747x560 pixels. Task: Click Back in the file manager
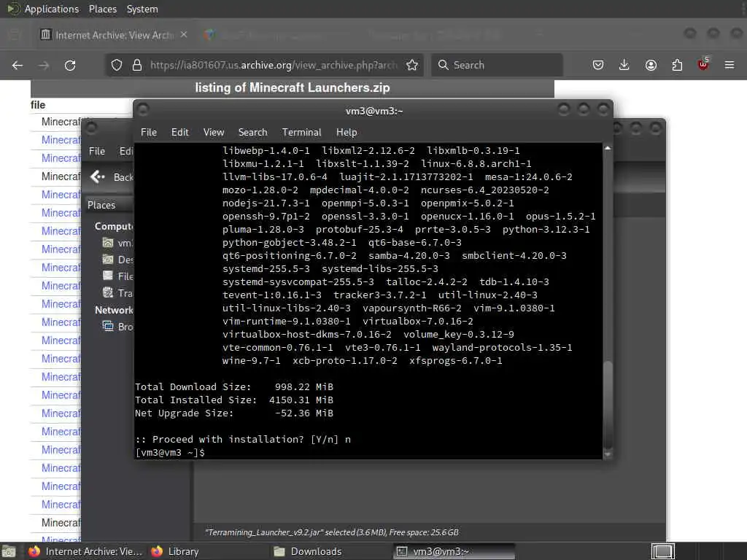[x=112, y=177]
